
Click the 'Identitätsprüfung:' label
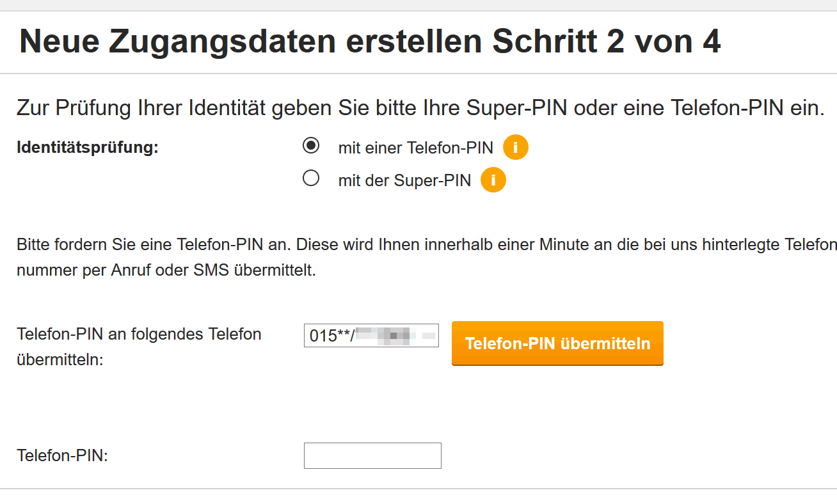coord(88,148)
